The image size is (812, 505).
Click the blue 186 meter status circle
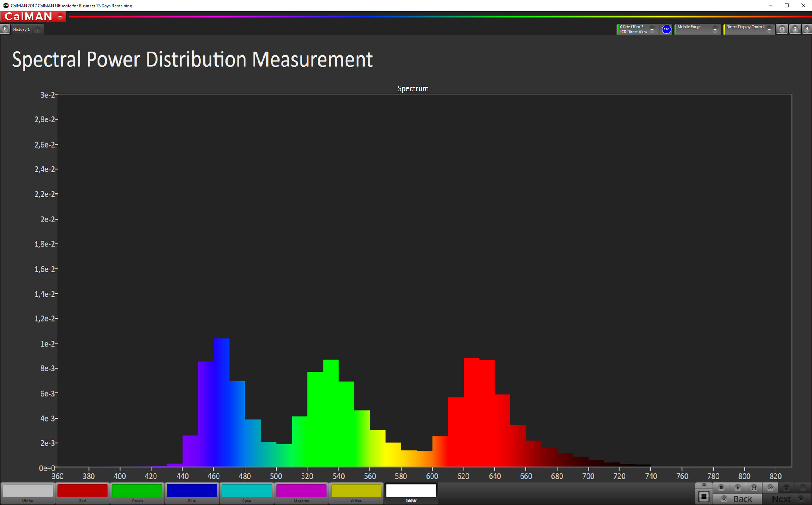pyautogui.click(x=667, y=29)
